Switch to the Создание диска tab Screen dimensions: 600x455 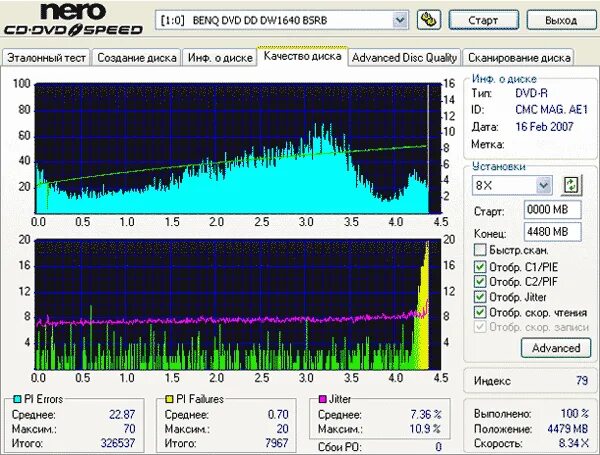click(x=137, y=58)
